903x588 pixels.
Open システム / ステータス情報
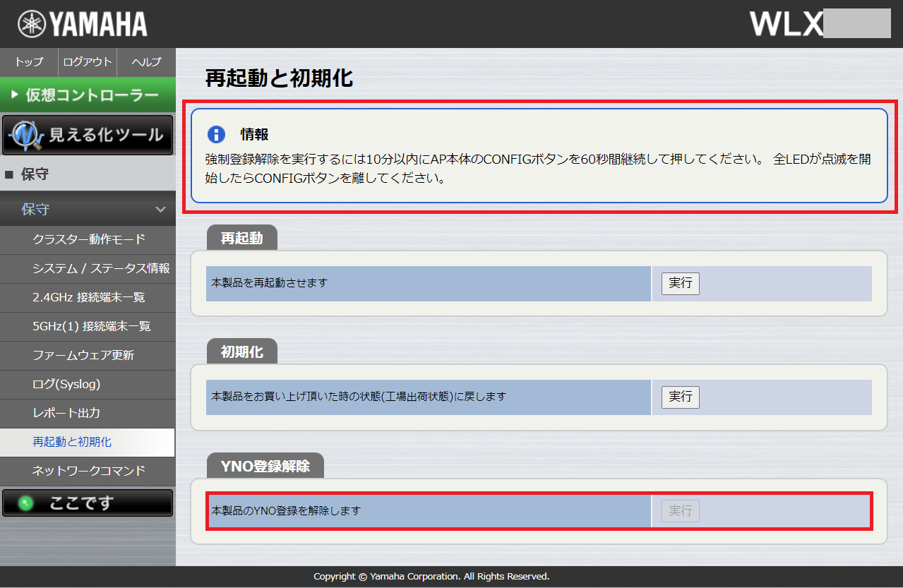[88, 268]
